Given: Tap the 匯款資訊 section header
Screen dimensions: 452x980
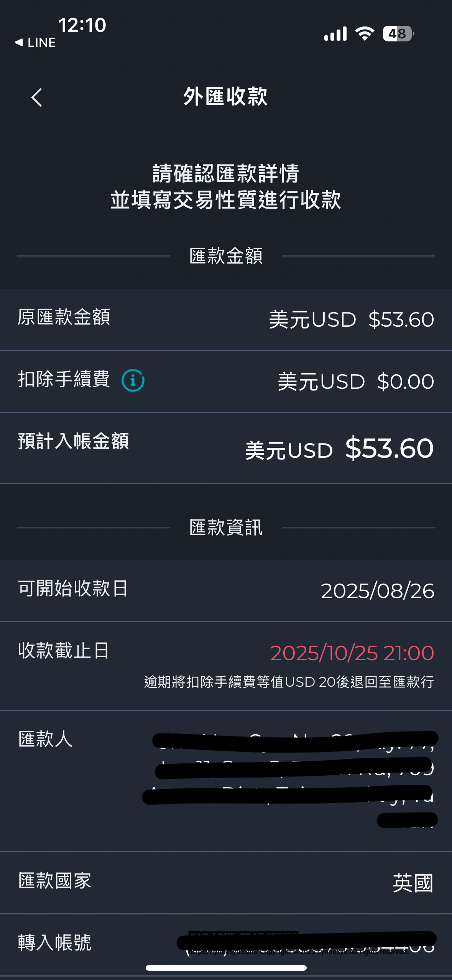Looking at the screenshot, I should (226, 528).
